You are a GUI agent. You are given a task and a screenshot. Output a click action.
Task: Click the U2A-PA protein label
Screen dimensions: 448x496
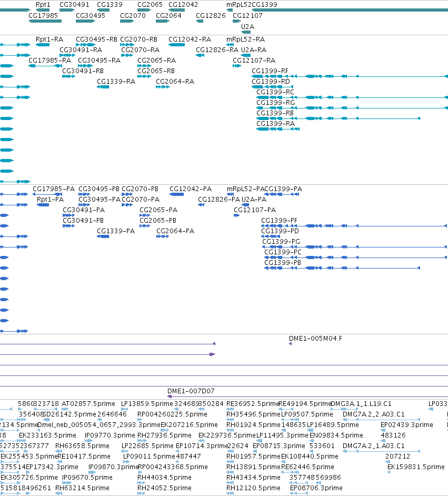pyautogui.click(x=254, y=199)
